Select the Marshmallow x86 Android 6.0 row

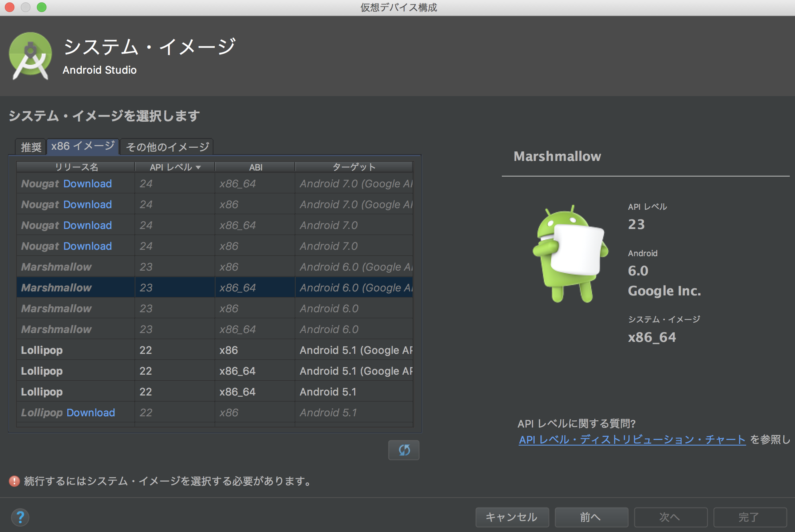[160, 308]
